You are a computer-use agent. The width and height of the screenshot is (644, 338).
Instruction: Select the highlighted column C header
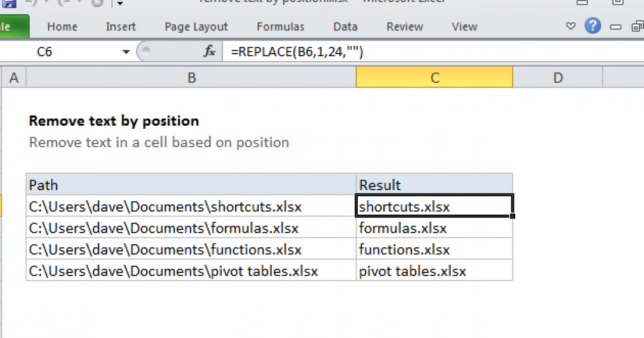(x=435, y=77)
